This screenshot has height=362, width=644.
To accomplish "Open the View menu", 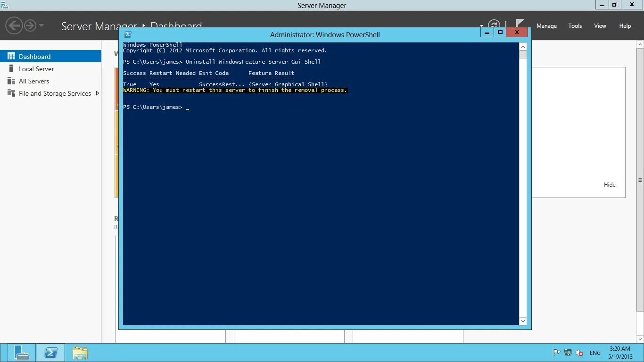I will tap(600, 26).
